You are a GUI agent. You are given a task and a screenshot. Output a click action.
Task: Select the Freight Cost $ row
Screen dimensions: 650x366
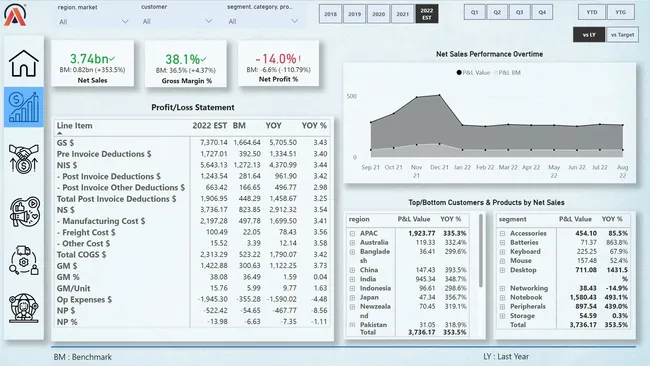pyautogui.click(x=193, y=232)
